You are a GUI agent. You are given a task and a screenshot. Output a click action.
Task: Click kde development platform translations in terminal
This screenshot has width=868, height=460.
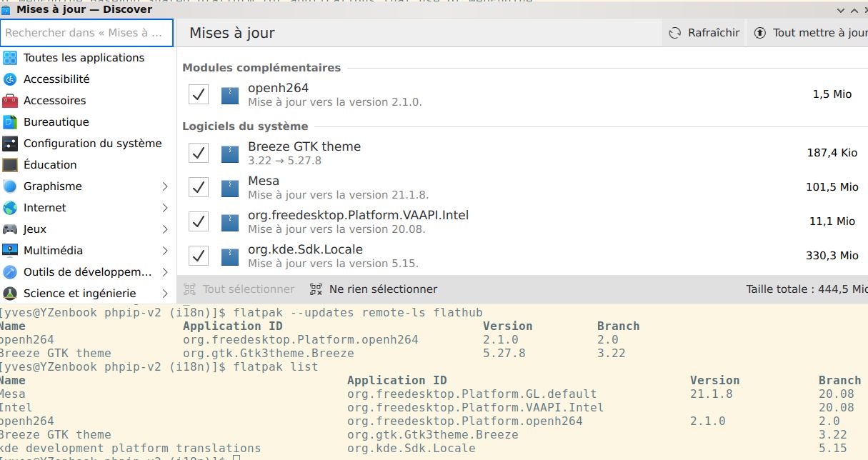click(x=130, y=448)
